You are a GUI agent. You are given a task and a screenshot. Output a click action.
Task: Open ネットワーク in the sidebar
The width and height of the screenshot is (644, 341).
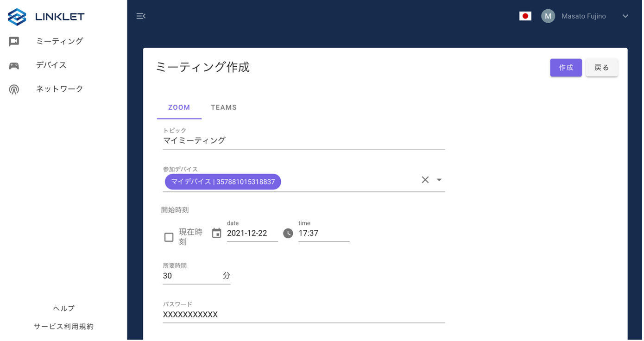60,89
